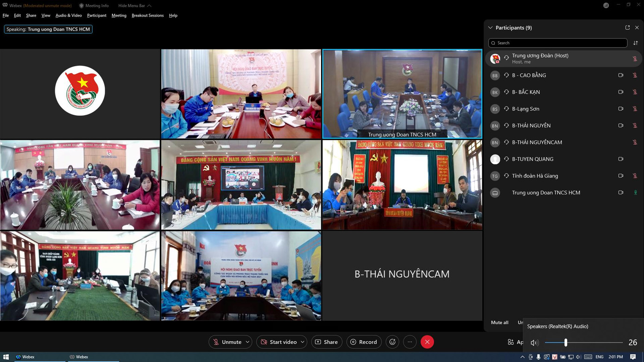The image size is (644, 362).
Task: Click the camera icon for B-TUYEN QUANG
Action: point(621,159)
